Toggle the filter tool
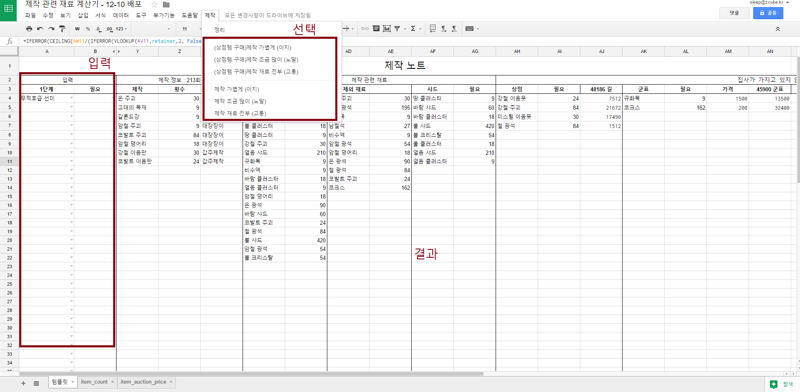Image resolution: width=800 pixels, height=392 pixels. pyautogui.click(x=397, y=29)
